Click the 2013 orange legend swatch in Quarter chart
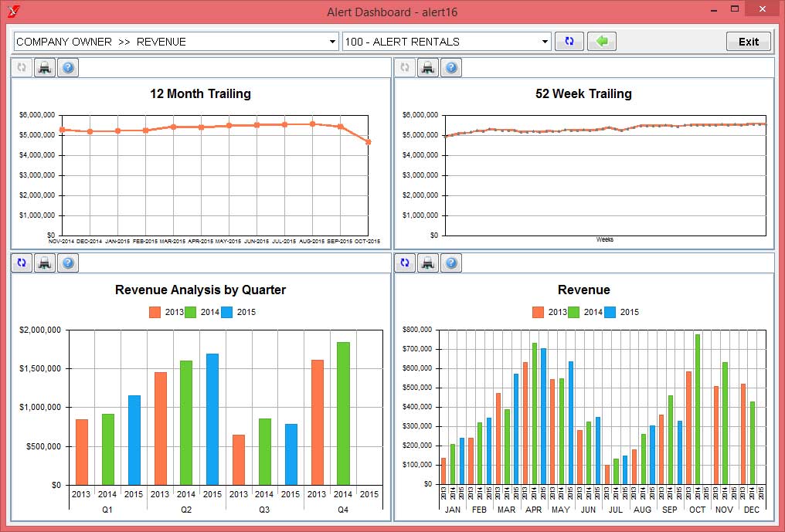This screenshot has height=532, width=785. coord(155,313)
